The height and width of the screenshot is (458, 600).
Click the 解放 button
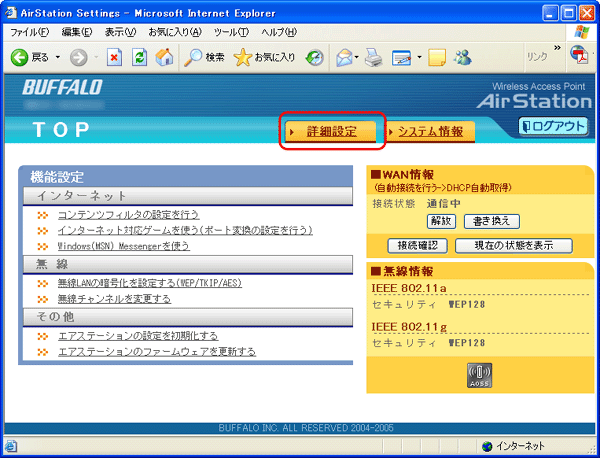pyautogui.click(x=441, y=221)
